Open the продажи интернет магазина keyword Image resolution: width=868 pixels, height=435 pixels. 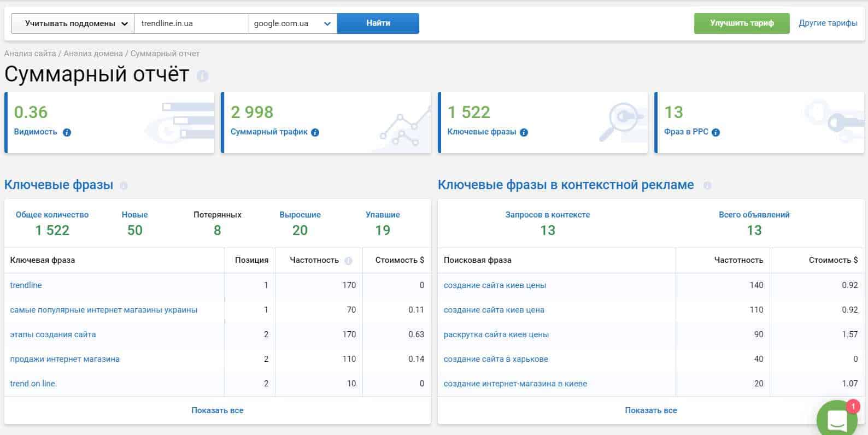coord(64,359)
